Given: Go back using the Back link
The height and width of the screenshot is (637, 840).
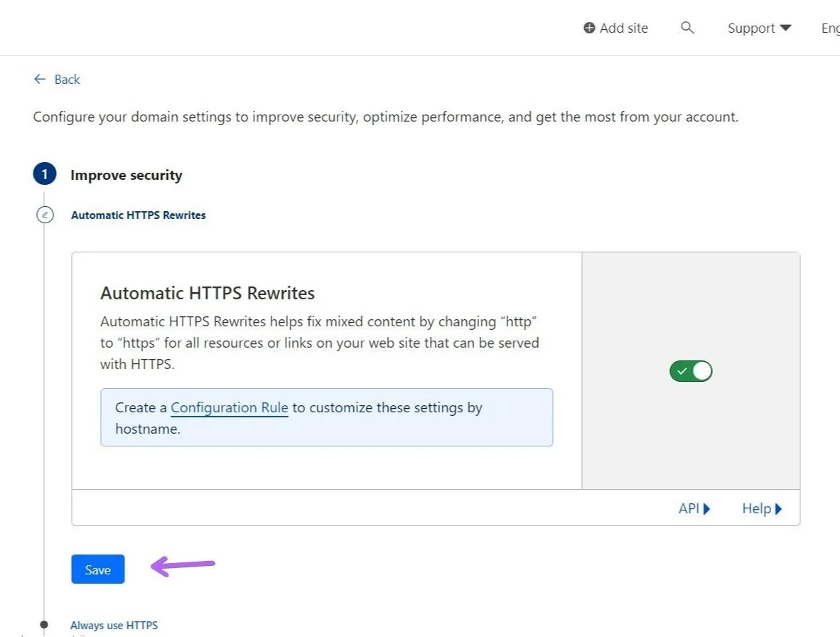Looking at the screenshot, I should (x=68, y=79).
